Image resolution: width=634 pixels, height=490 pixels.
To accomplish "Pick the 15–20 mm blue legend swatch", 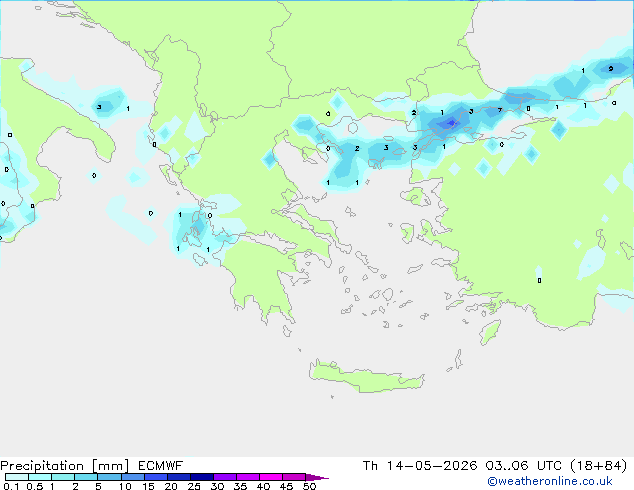I will point(156,477).
